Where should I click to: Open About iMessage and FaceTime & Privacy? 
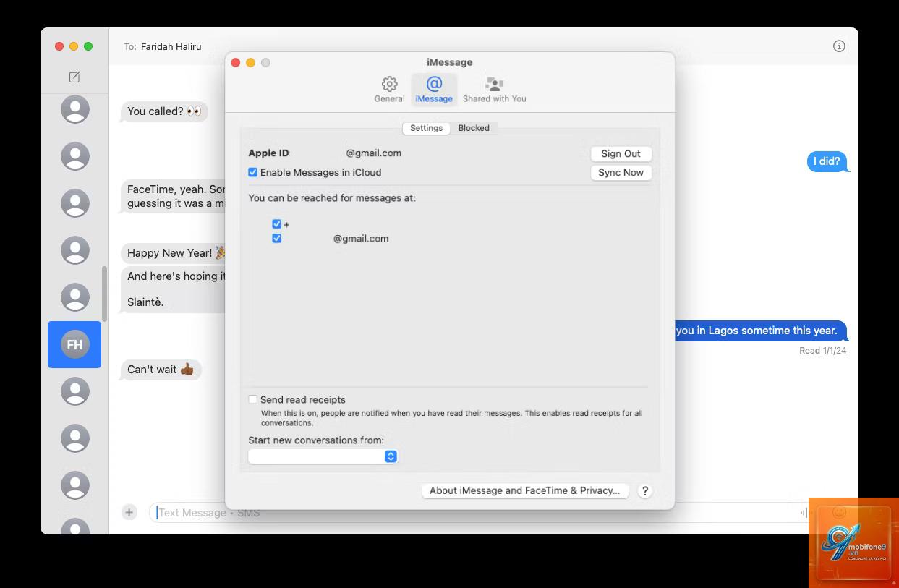[x=525, y=490]
